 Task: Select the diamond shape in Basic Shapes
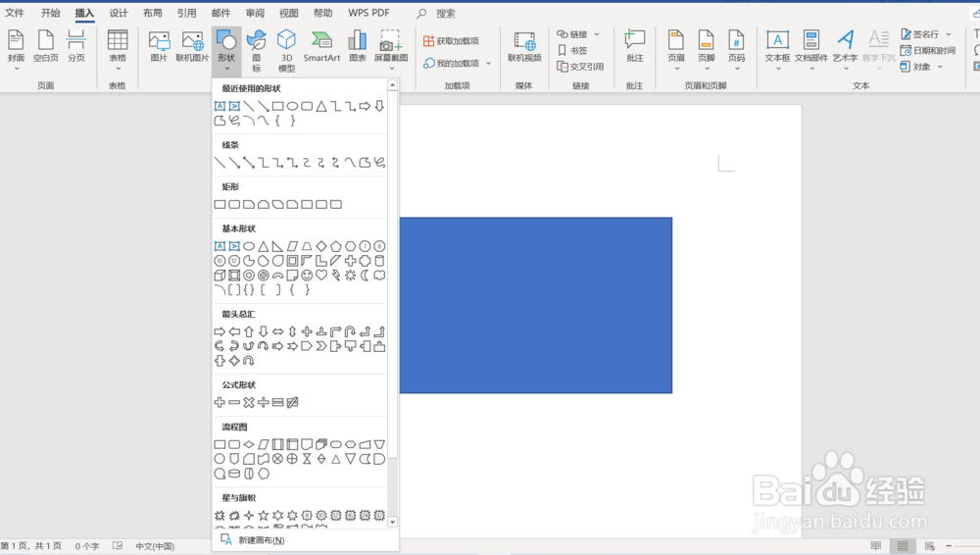coord(321,246)
